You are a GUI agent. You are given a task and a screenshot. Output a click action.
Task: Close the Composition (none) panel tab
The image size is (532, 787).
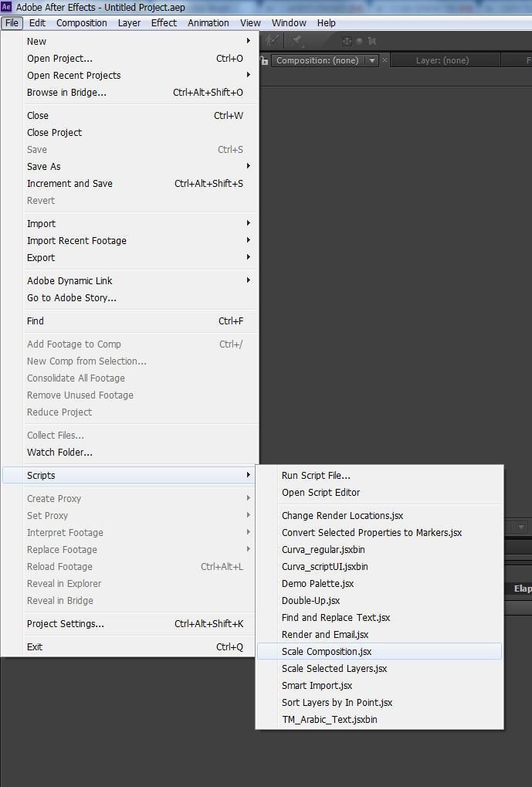pyautogui.click(x=385, y=59)
